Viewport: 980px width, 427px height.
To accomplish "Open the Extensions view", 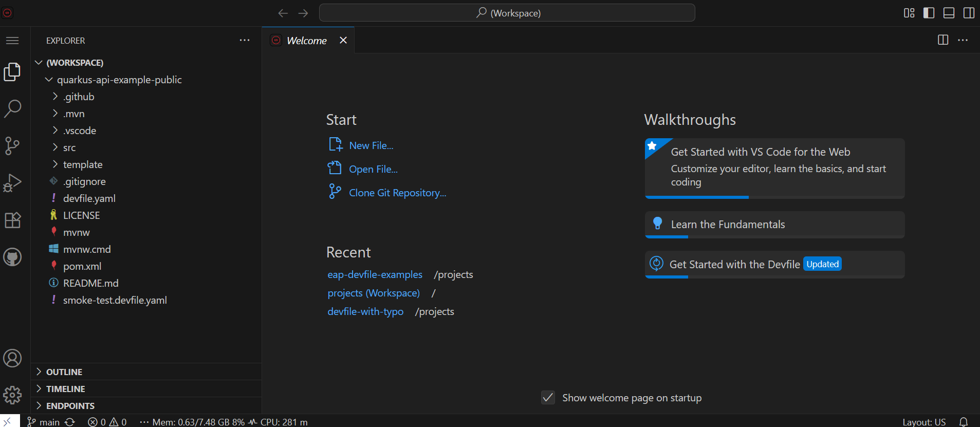I will pyautogui.click(x=12, y=220).
